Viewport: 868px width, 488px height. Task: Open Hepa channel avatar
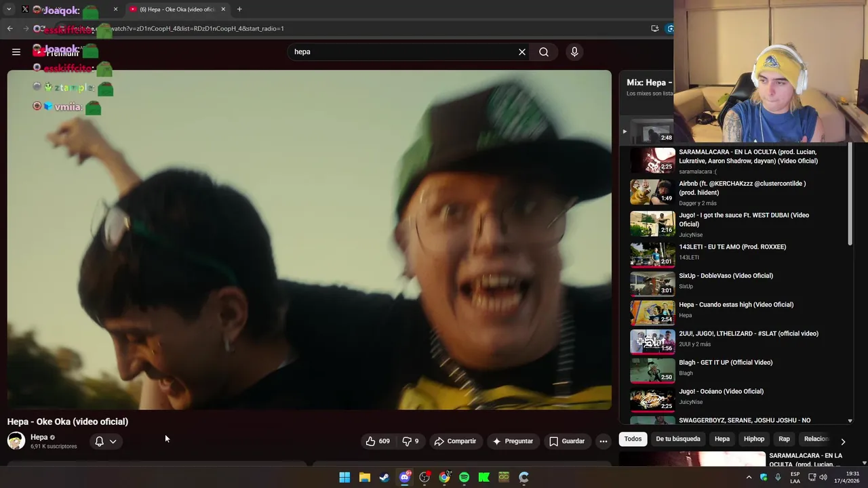(16, 441)
